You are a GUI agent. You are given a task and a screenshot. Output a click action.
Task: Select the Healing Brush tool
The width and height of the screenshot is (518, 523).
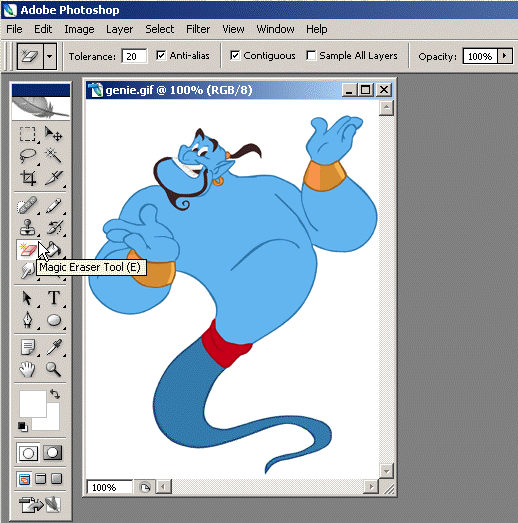(27, 205)
